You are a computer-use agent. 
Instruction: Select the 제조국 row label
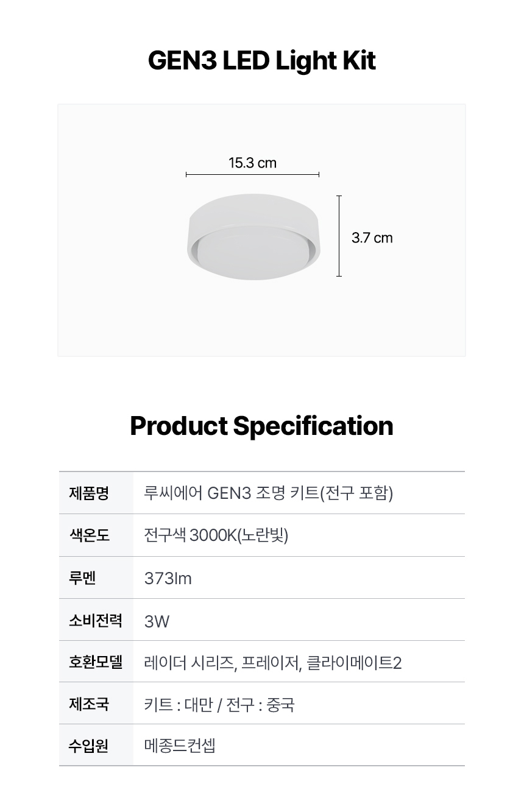(x=89, y=704)
